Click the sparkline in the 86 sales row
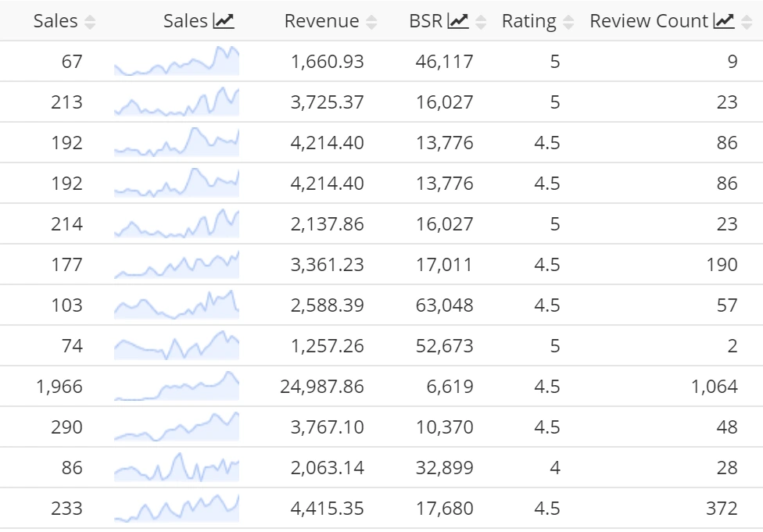The image size is (763, 532). (176, 466)
